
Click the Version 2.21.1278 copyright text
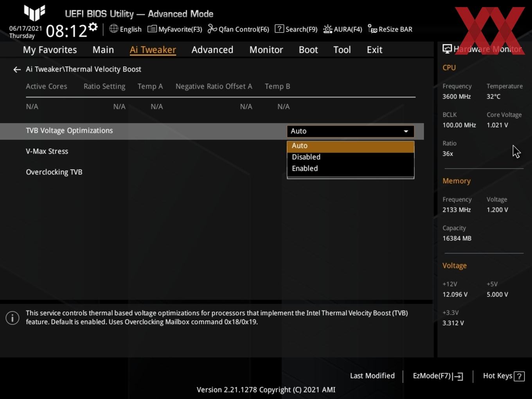tap(266, 390)
